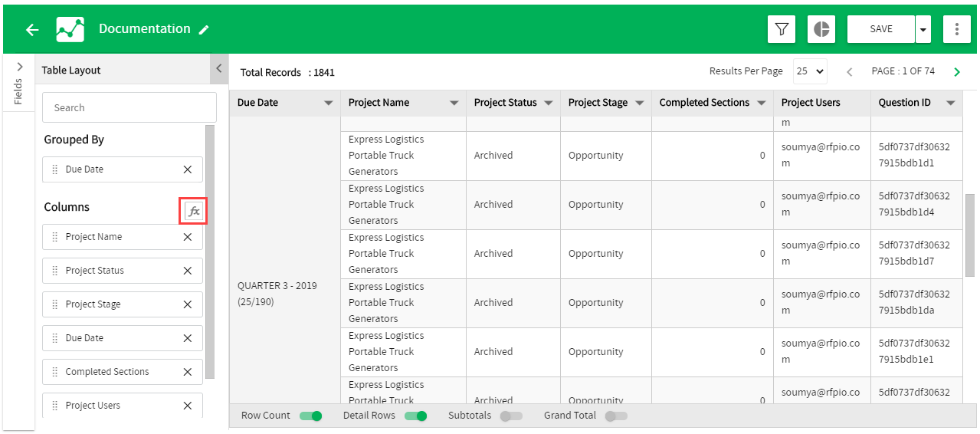Click the Table Layout search field
This screenshot has width=980, height=434.
tap(129, 107)
